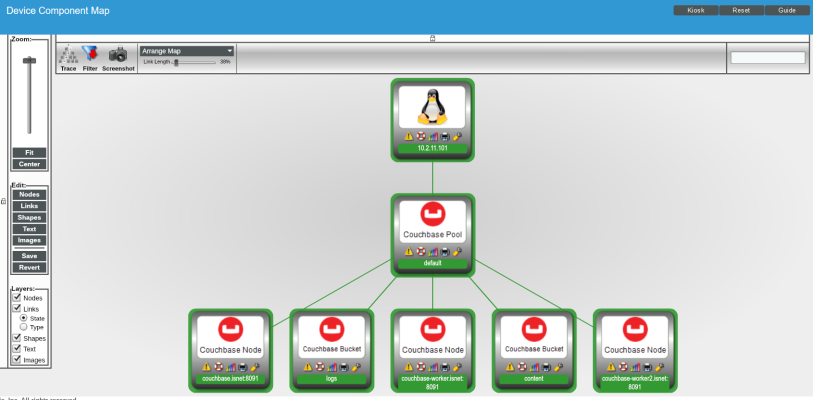Image resolution: width=813 pixels, height=400 pixels.
Task: Click warning icon on couchbase-worker.isnet node
Action: tap(409, 367)
